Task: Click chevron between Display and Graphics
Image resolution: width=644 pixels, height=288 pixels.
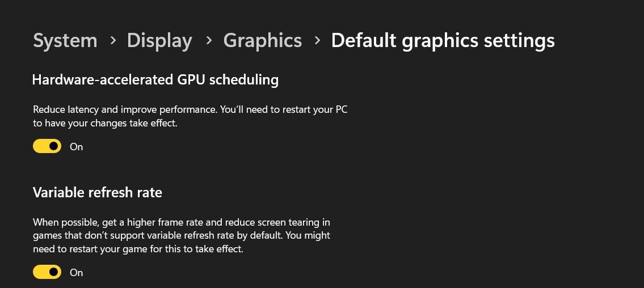Action: pyautogui.click(x=209, y=41)
